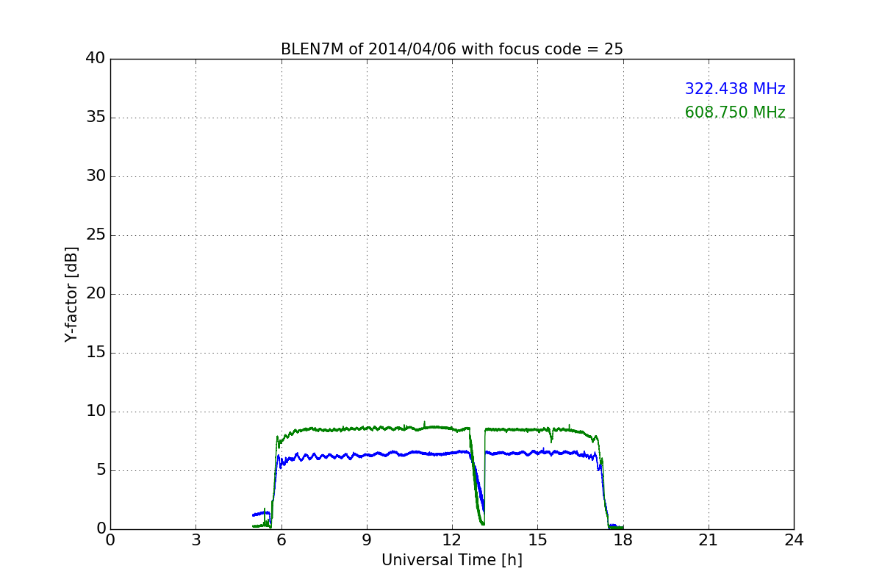Click the Universal Time [h] axis label
The height and width of the screenshot is (588, 882).
click(452, 560)
